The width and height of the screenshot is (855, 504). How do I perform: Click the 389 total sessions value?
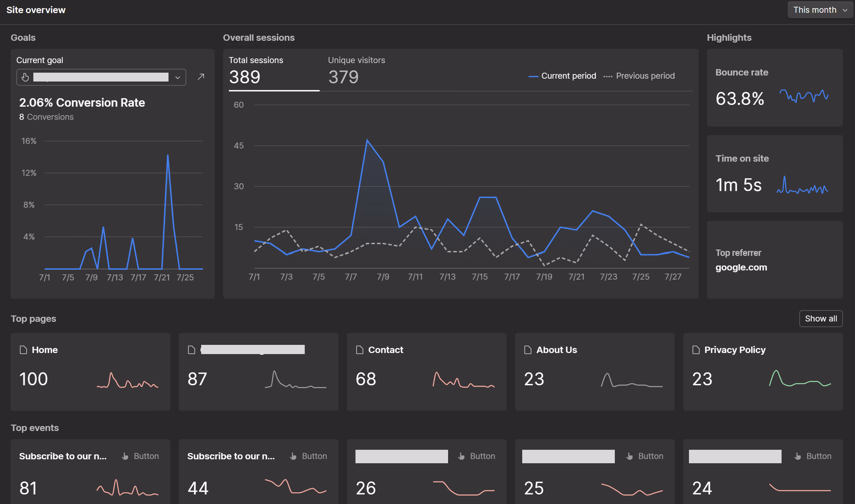click(x=245, y=77)
